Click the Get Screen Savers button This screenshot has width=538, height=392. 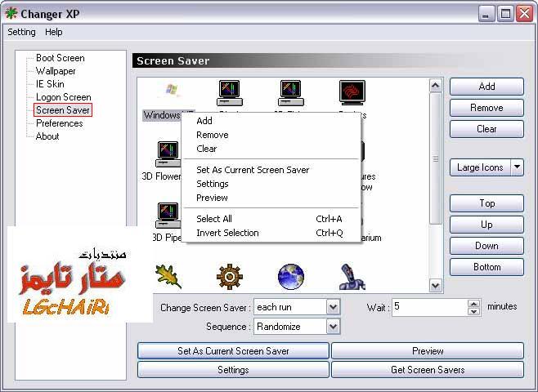428,370
